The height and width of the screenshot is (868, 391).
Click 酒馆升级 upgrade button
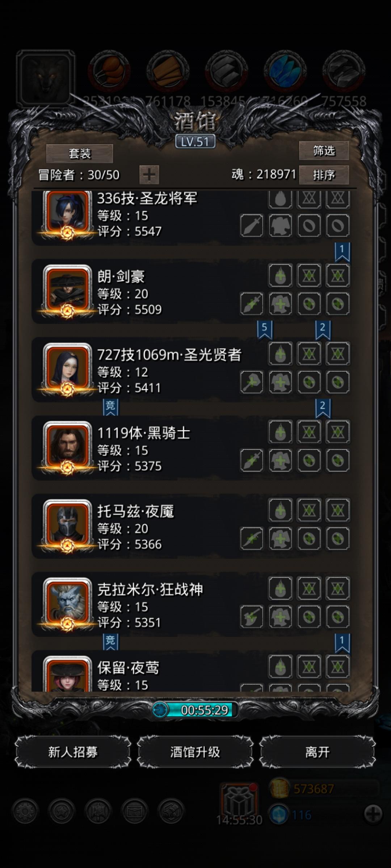pos(195,752)
